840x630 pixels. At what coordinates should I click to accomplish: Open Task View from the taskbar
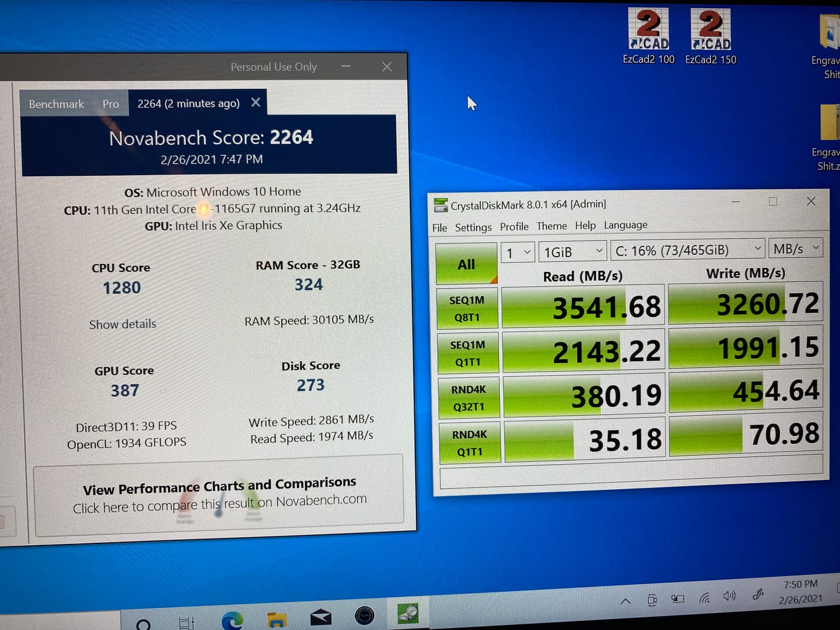[x=186, y=623]
